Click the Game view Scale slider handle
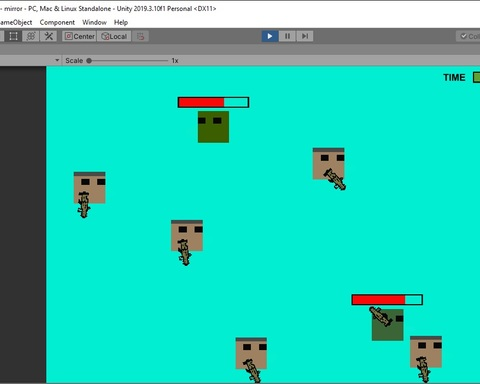The height and width of the screenshot is (384, 480). point(89,61)
